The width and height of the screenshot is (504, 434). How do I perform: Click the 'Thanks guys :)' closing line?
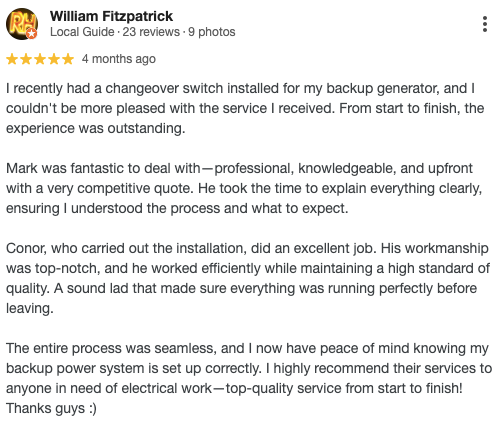51,408
